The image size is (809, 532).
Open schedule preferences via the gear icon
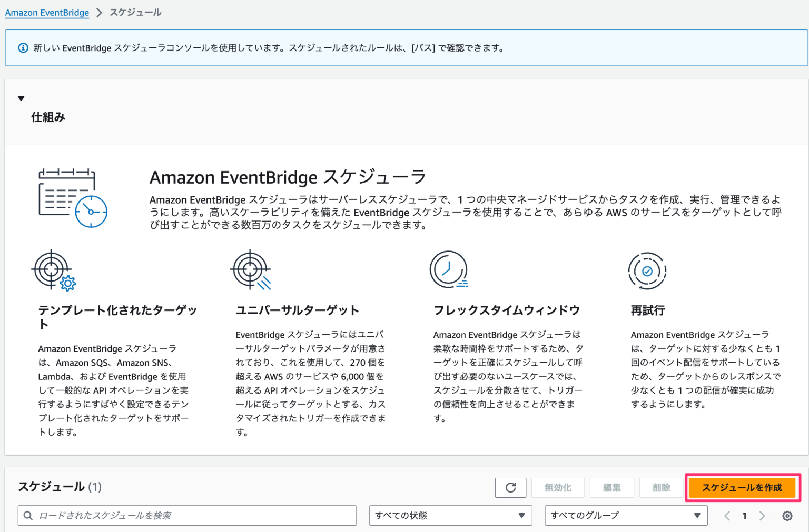[x=787, y=516]
